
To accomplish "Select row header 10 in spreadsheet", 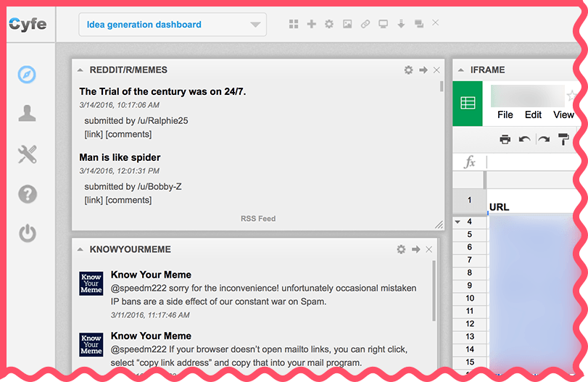I will 469,299.
